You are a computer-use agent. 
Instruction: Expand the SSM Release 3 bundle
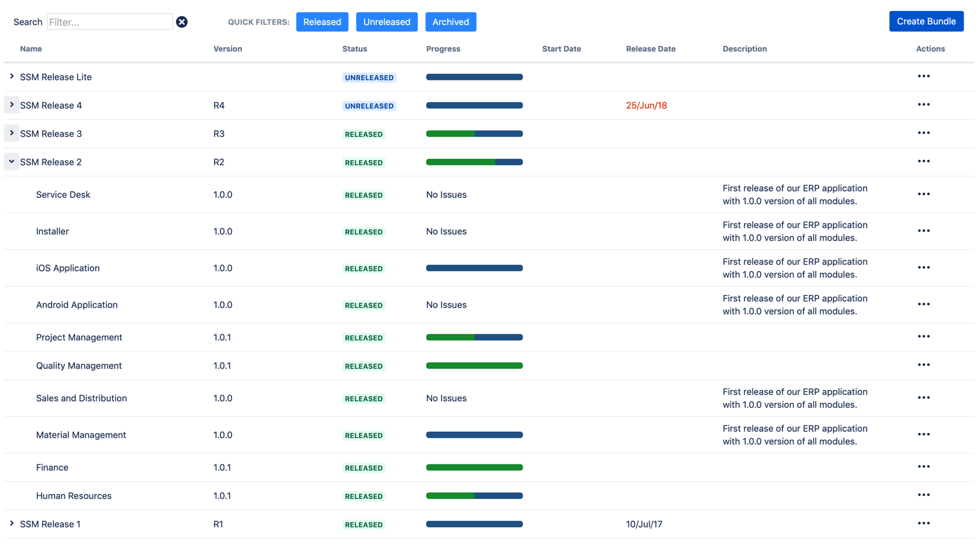(x=12, y=133)
